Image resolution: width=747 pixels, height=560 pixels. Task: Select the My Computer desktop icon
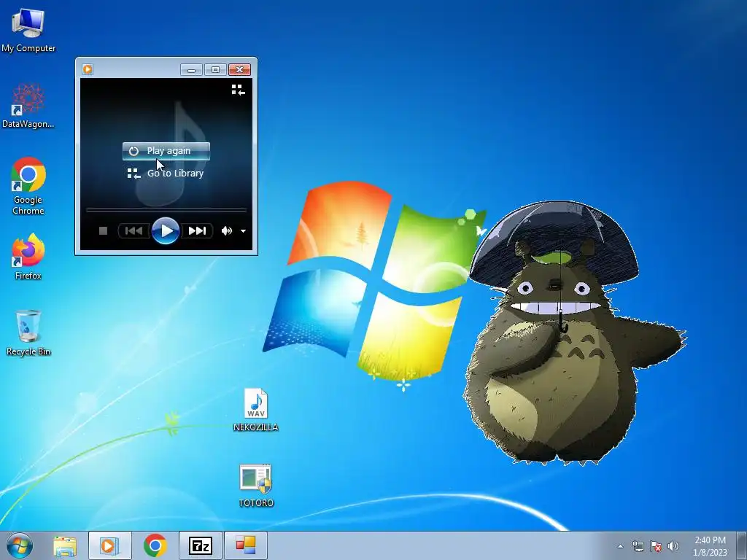[x=28, y=31]
